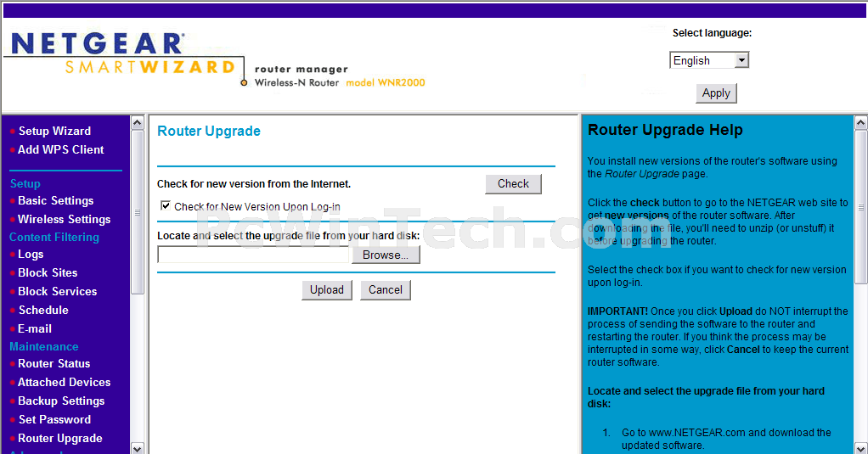Image resolution: width=868 pixels, height=454 pixels.
Task: Open the Select language dropdown
Action: pyautogui.click(x=709, y=60)
